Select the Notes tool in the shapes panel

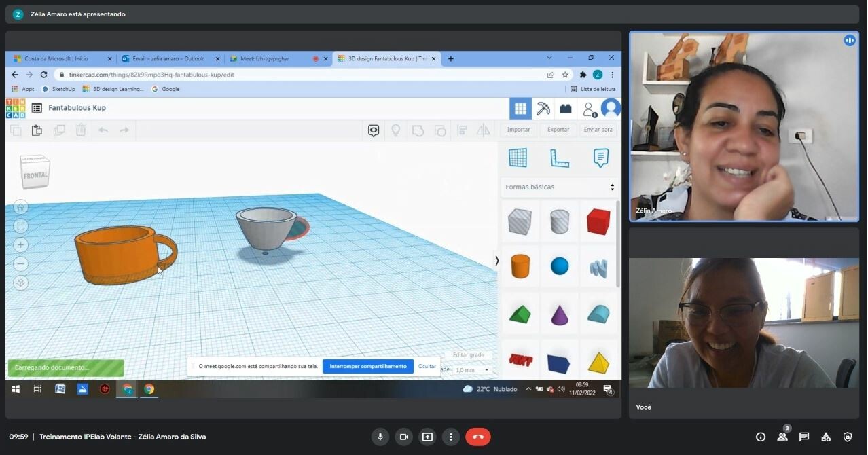[x=600, y=158]
